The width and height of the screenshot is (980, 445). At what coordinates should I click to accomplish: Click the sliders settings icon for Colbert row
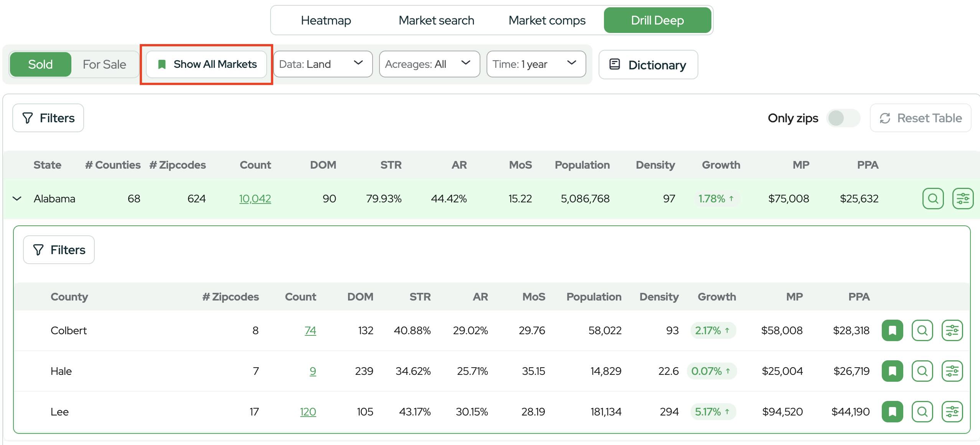click(952, 330)
